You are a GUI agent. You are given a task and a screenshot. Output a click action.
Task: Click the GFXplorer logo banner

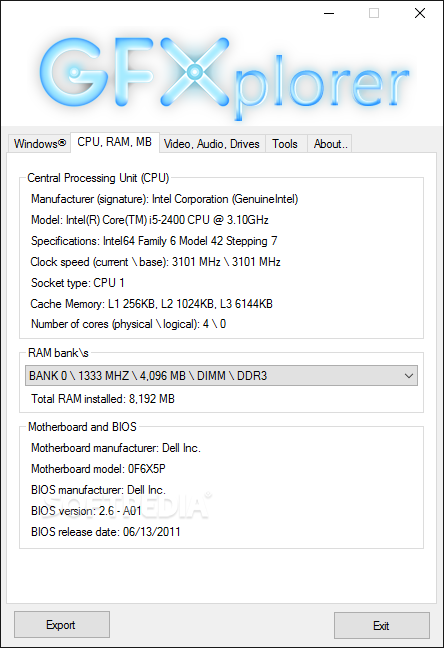[x=222, y=79]
